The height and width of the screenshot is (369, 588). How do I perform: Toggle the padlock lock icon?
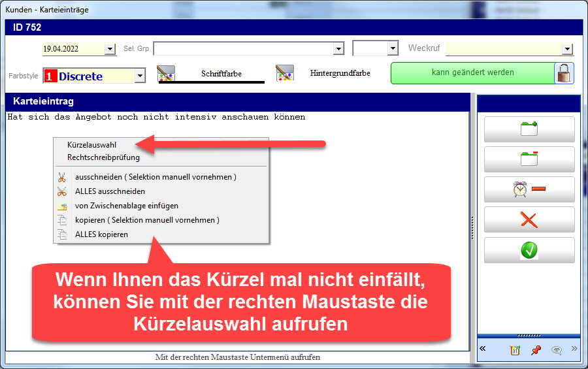click(564, 73)
